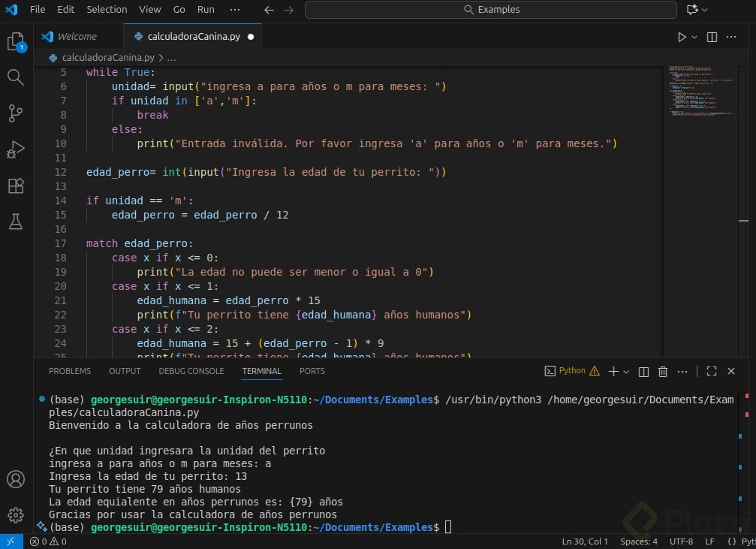Switch to the DEBUG CONSOLE panel tab
Screen dimensions: 756x549
point(191,371)
